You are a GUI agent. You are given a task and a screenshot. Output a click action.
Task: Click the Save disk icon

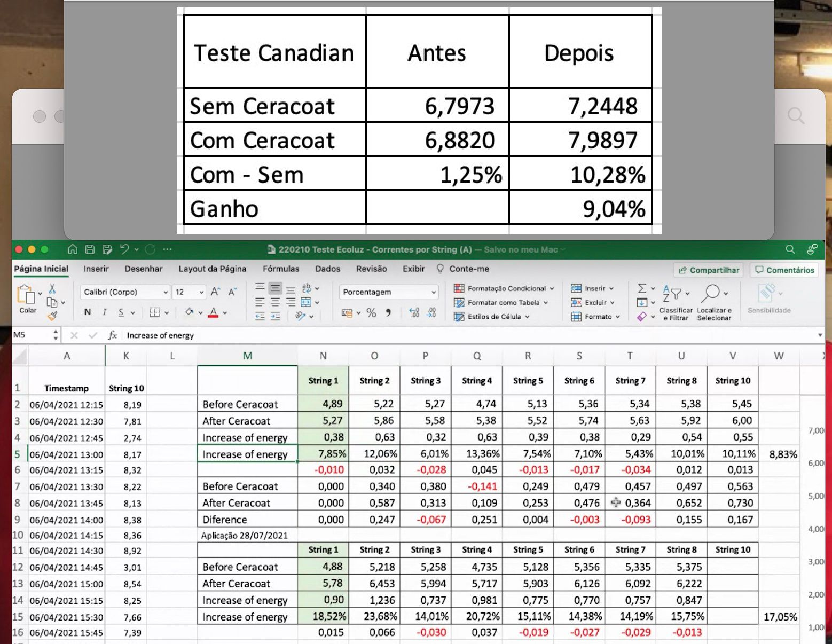90,249
